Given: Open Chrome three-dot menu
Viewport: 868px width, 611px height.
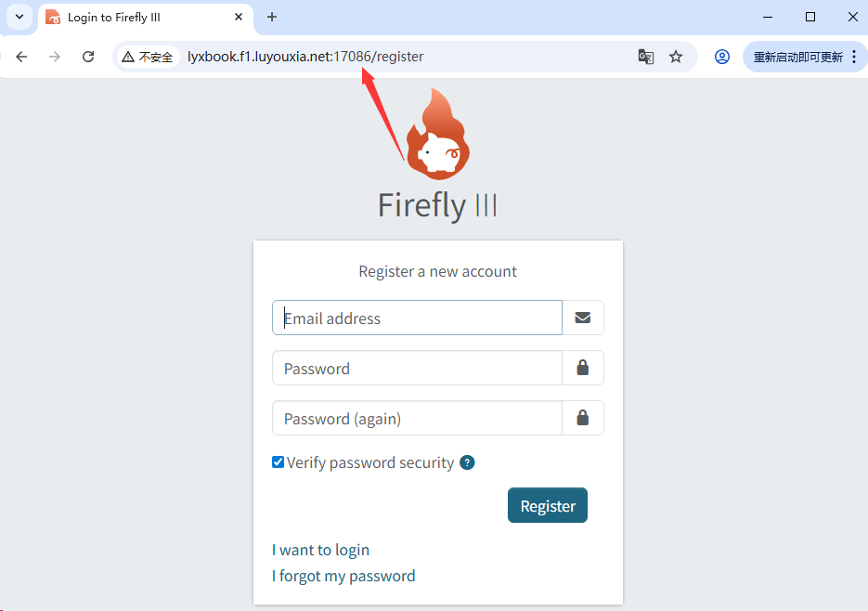Looking at the screenshot, I should (x=854, y=57).
